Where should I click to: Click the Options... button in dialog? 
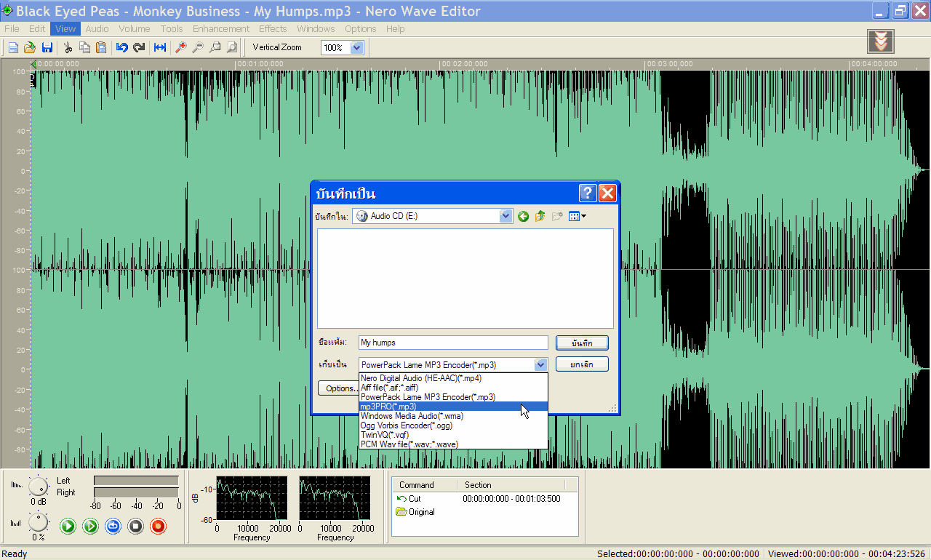(337, 388)
